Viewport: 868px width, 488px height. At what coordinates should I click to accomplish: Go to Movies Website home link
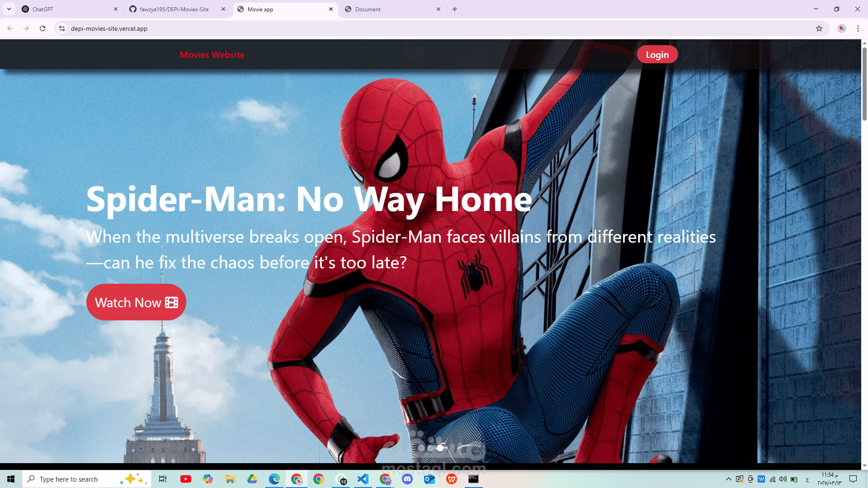(212, 55)
